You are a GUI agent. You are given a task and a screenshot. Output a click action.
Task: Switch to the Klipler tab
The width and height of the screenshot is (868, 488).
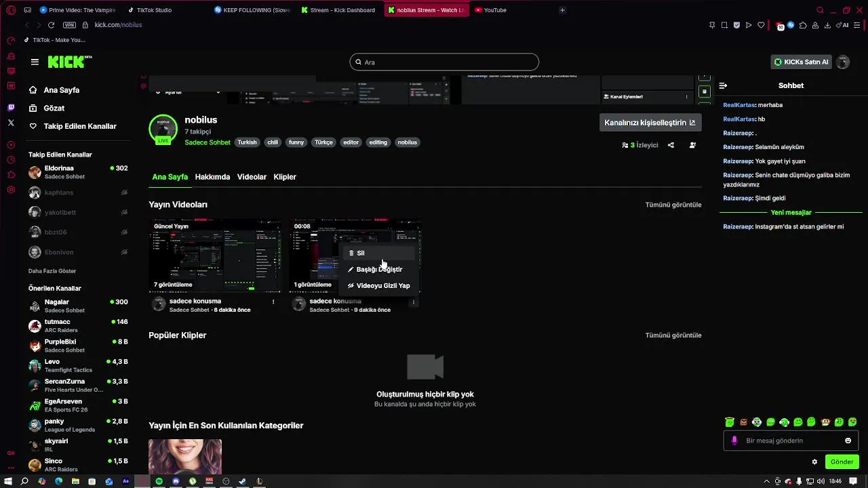(x=285, y=177)
